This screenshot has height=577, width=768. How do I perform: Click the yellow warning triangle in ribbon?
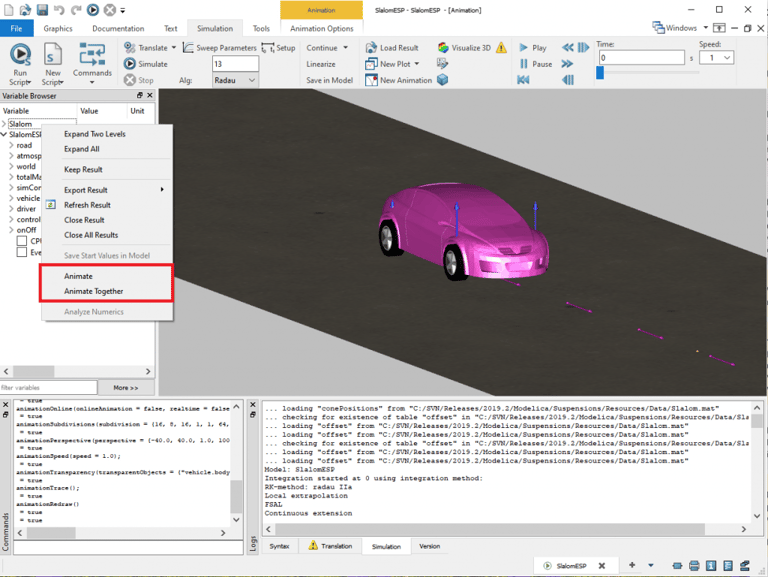pos(501,48)
